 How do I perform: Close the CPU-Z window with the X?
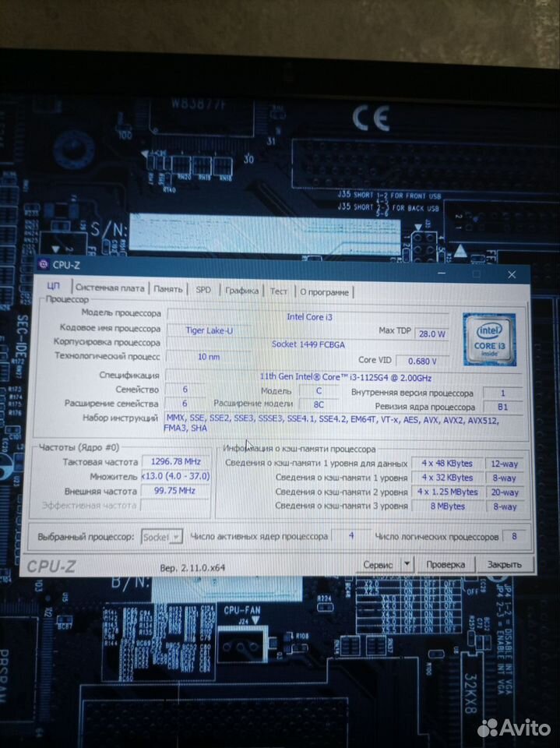(511, 275)
